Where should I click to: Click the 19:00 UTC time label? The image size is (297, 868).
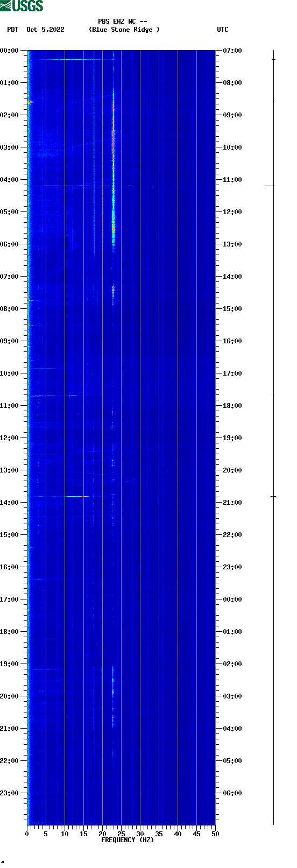(x=232, y=438)
